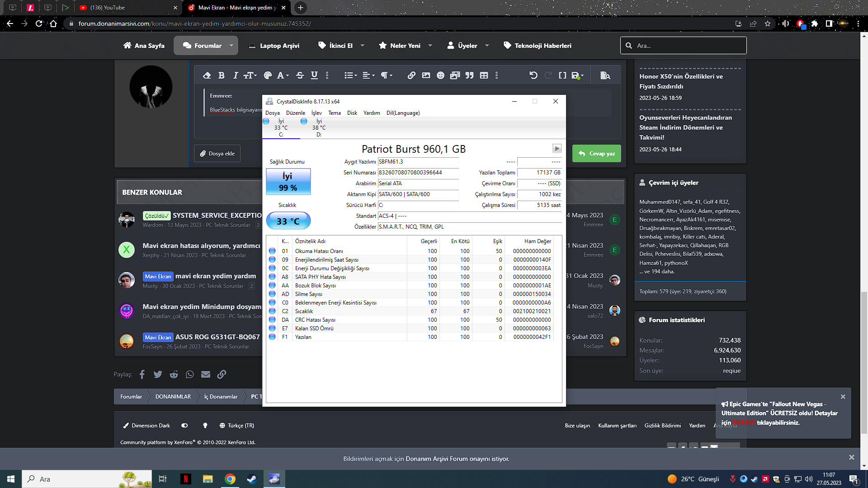The width and height of the screenshot is (868, 488).
Task: Open the list type dropdown
Action: pyautogui.click(x=351, y=75)
